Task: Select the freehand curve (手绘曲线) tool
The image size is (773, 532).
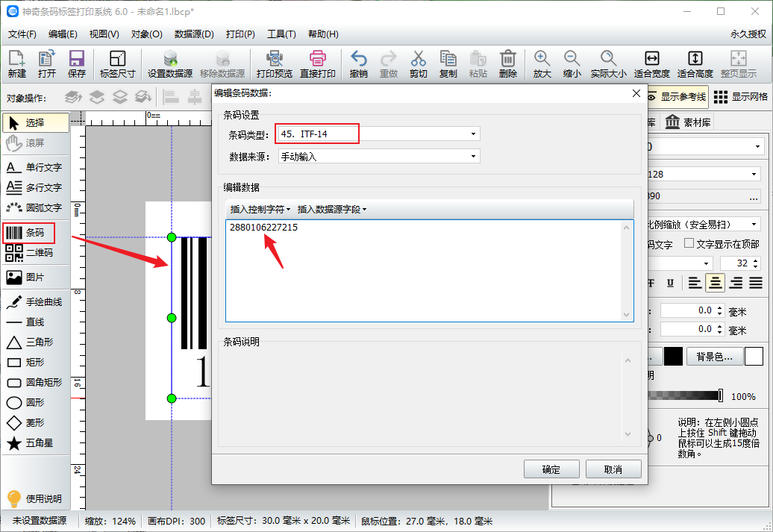Action: (x=36, y=301)
